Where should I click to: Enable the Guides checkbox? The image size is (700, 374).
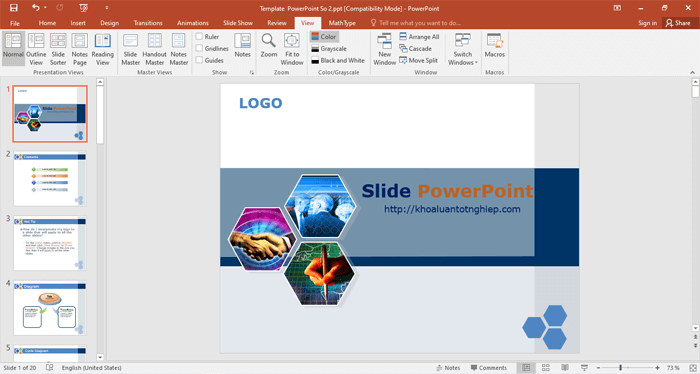click(200, 60)
